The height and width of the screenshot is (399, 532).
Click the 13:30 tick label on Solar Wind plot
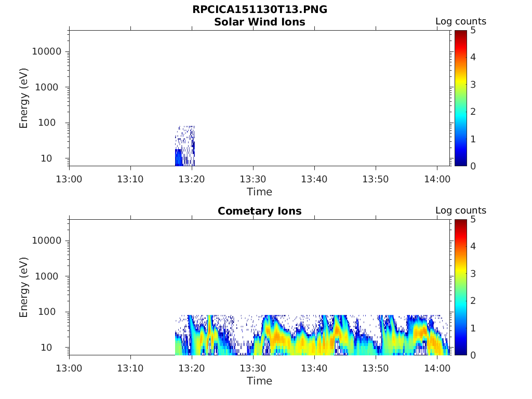coord(253,179)
